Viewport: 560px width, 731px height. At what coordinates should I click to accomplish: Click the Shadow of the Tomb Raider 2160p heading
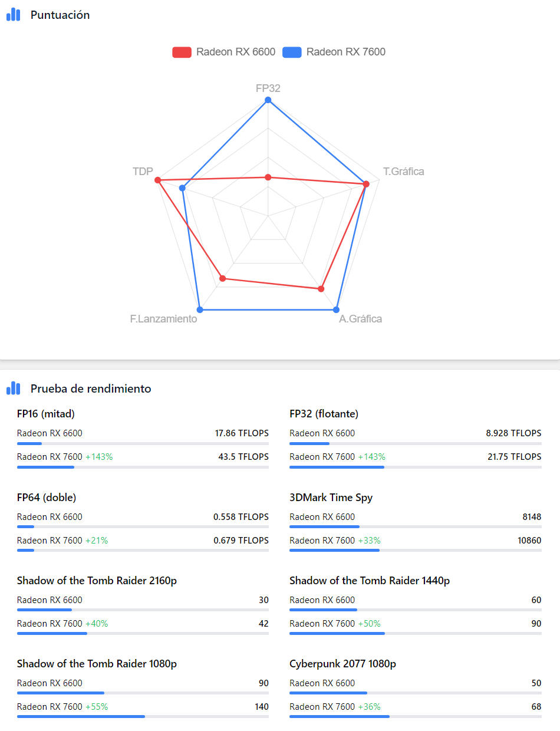pyautogui.click(x=97, y=581)
